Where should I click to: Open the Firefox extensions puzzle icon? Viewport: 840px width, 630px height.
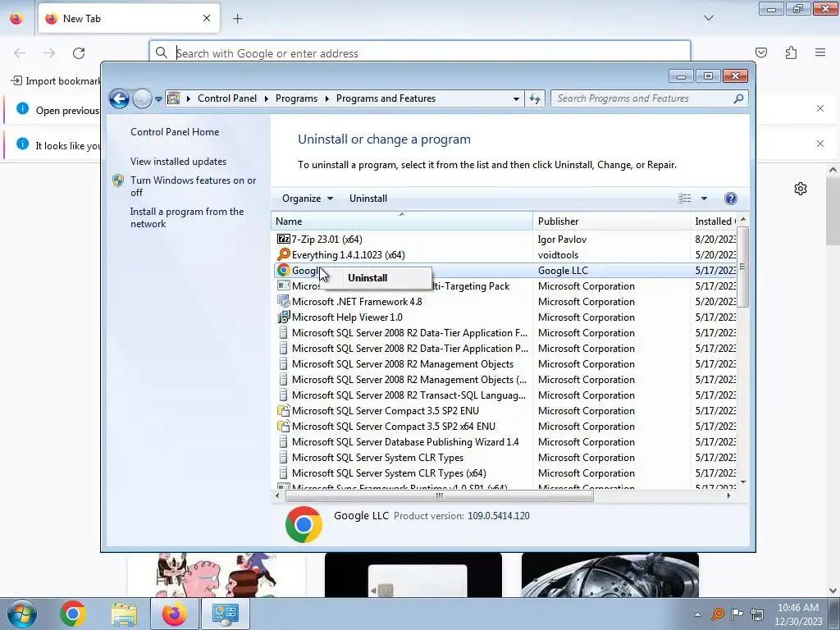click(791, 52)
